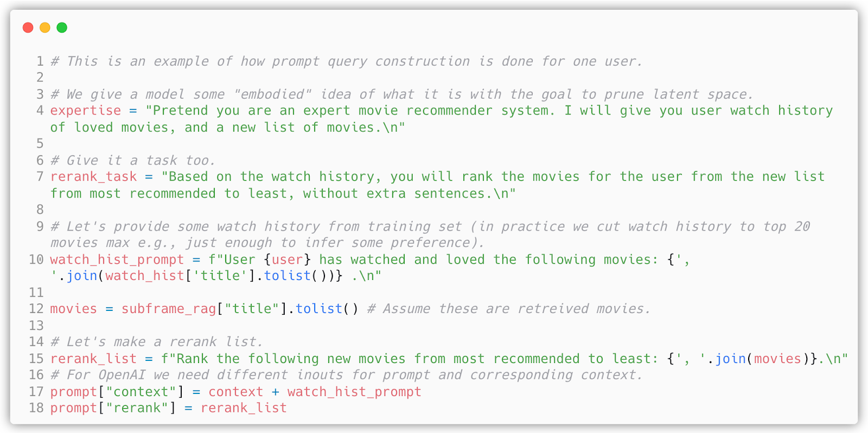
Task: Click the 'expertise' variable name on line 4
Action: coord(86,111)
